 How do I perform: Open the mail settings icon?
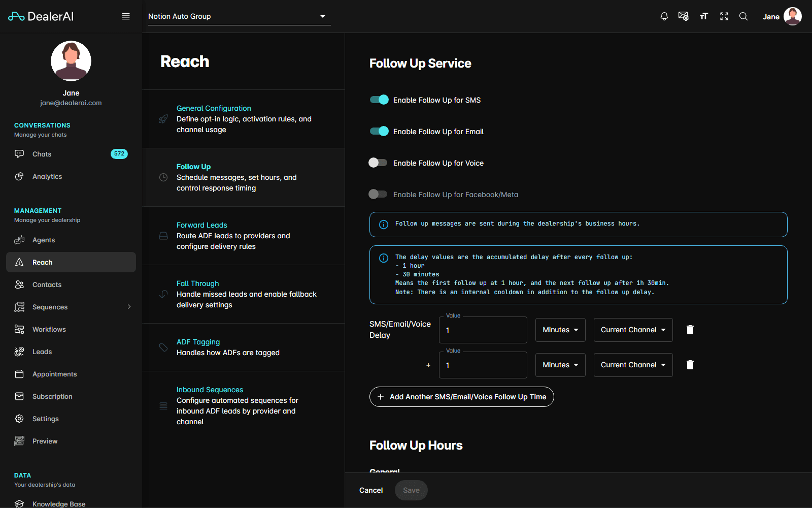click(683, 16)
